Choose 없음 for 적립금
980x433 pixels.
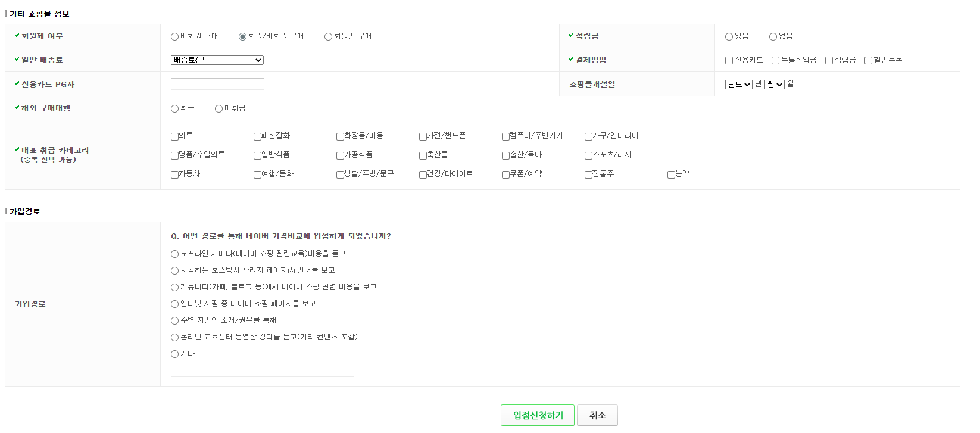tap(773, 37)
